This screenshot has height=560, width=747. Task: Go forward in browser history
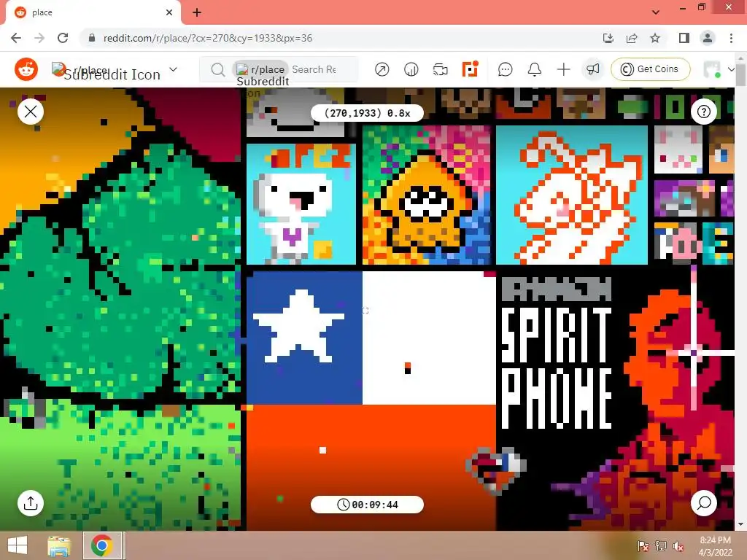click(39, 38)
